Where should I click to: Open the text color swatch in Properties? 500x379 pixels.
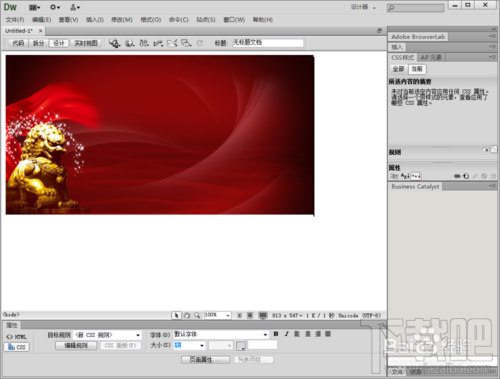[x=240, y=346]
